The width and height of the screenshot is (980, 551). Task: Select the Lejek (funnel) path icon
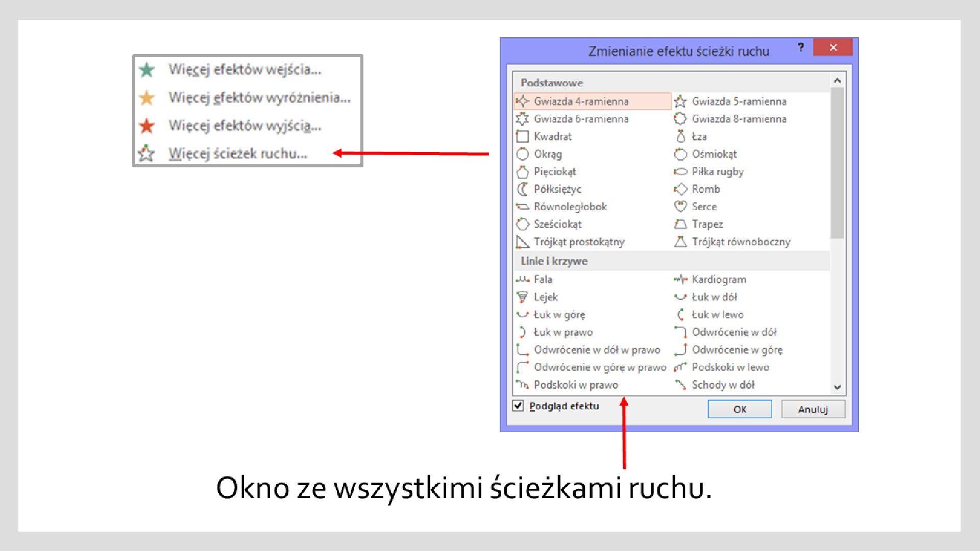[523, 297]
